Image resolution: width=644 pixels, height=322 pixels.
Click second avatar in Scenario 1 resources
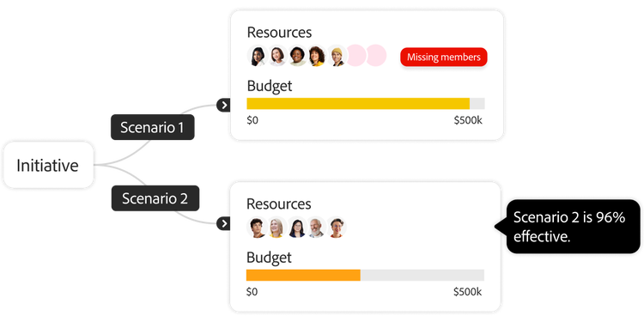[277, 56]
